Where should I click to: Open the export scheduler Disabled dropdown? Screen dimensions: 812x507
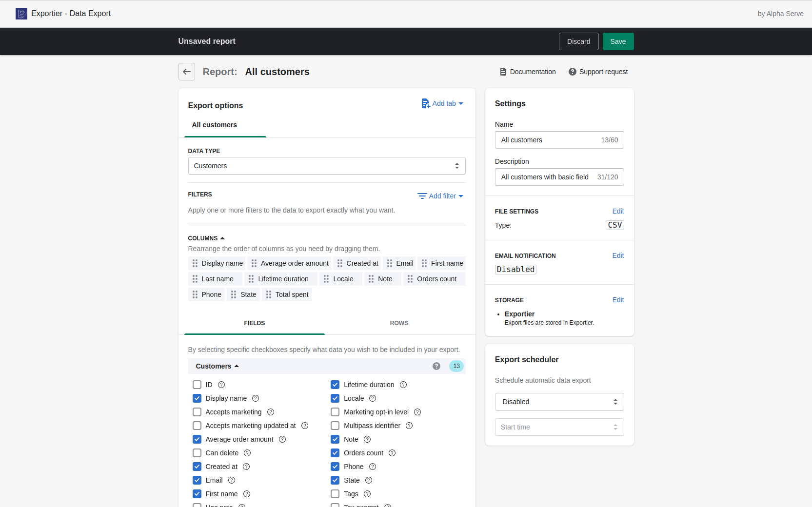pos(559,402)
